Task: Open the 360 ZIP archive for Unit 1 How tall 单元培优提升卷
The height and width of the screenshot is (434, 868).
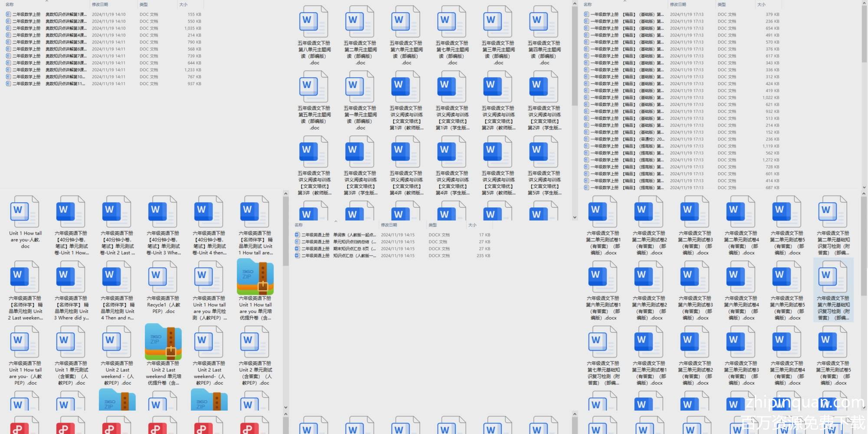Action: point(255,277)
